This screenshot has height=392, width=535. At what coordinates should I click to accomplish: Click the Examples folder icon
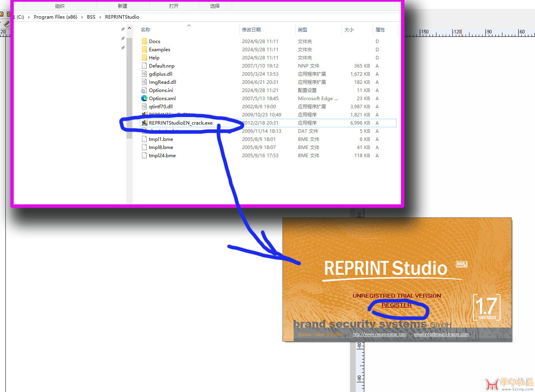[x=144, y=49]
